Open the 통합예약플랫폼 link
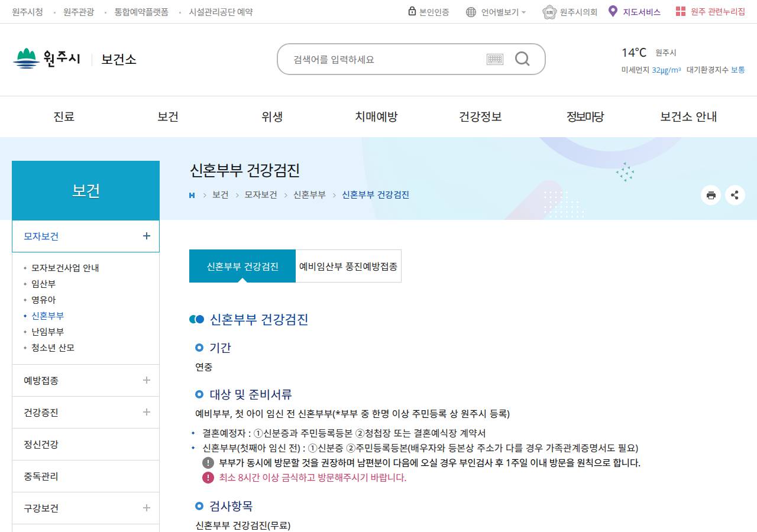 tap(141, 12)
